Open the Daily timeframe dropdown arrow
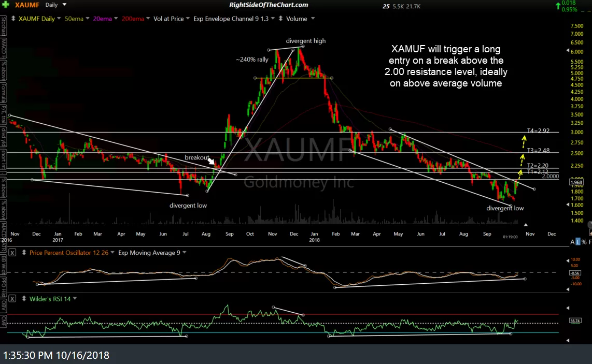 point(64,5)
